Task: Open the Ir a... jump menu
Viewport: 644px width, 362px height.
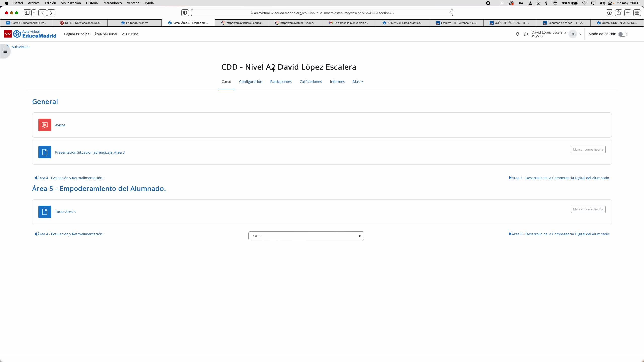Action: [306, 236]
